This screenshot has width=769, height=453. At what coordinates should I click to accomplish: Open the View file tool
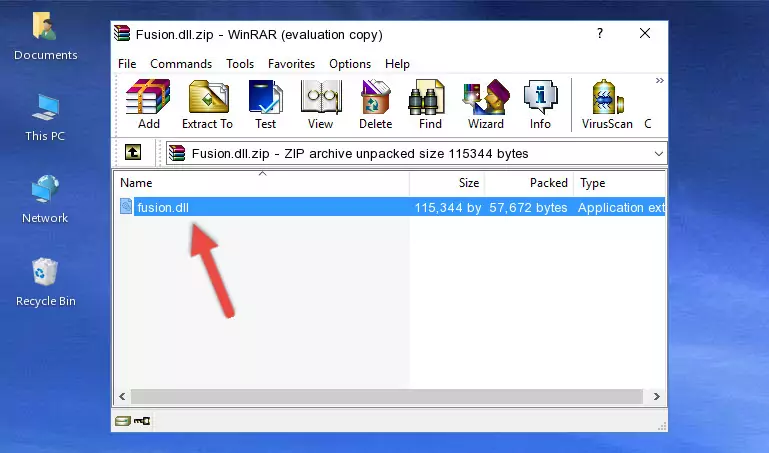(321, 104)
